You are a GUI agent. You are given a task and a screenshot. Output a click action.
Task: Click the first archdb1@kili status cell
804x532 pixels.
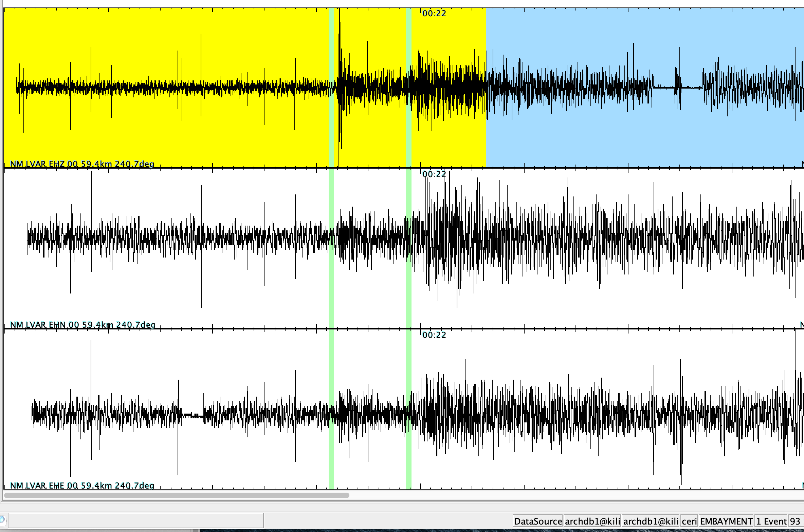tap(592, 521)
